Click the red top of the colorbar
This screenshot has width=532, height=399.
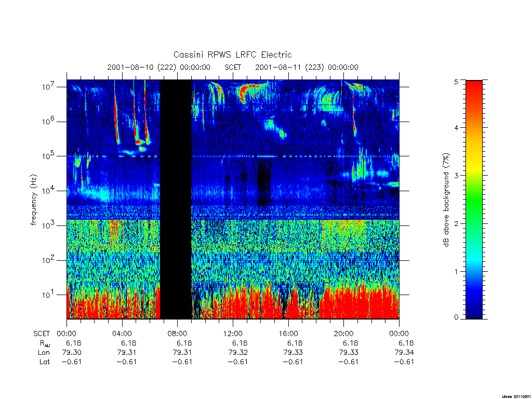(x=474, y=88)
